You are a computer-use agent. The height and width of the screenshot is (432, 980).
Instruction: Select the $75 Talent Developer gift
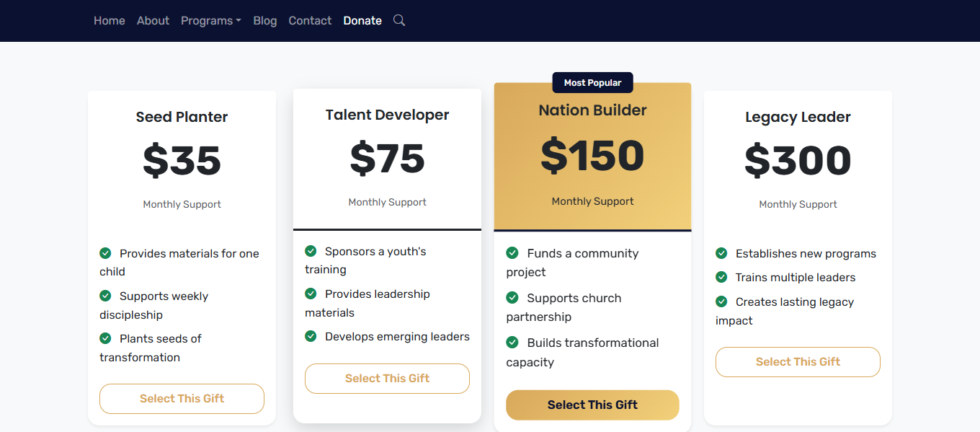387,379
